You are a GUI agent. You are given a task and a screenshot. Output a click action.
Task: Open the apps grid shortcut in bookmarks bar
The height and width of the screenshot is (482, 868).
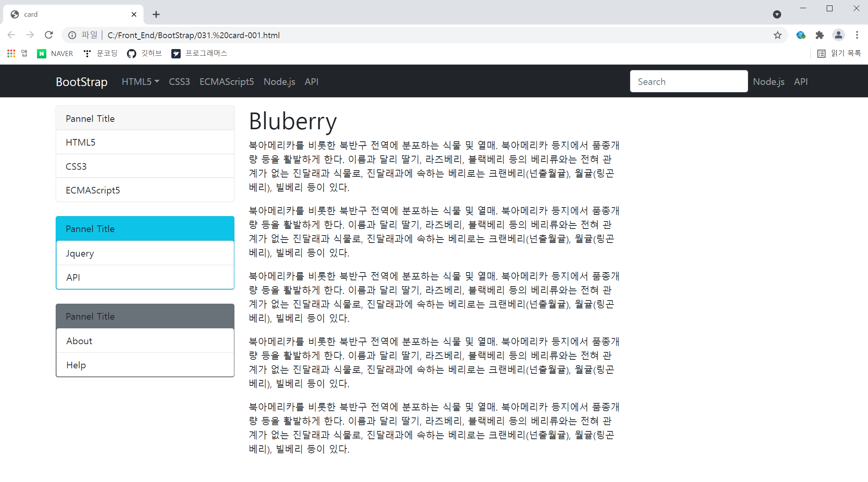11,53
